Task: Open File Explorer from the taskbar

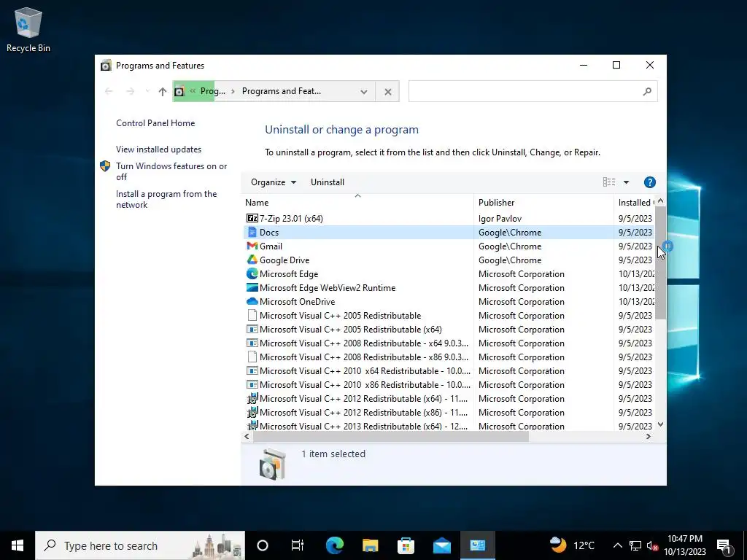Action: point(370,545)
